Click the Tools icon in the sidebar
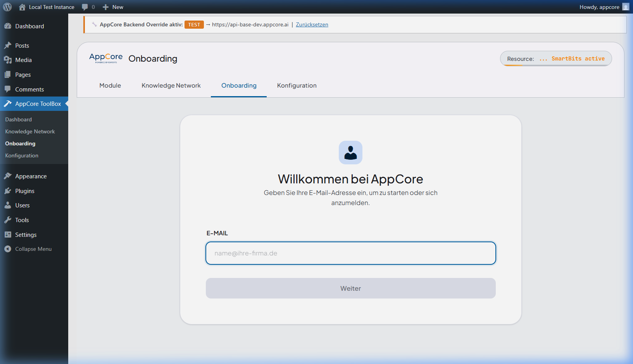Screen dimensions: 633x364 pos(8,220)
